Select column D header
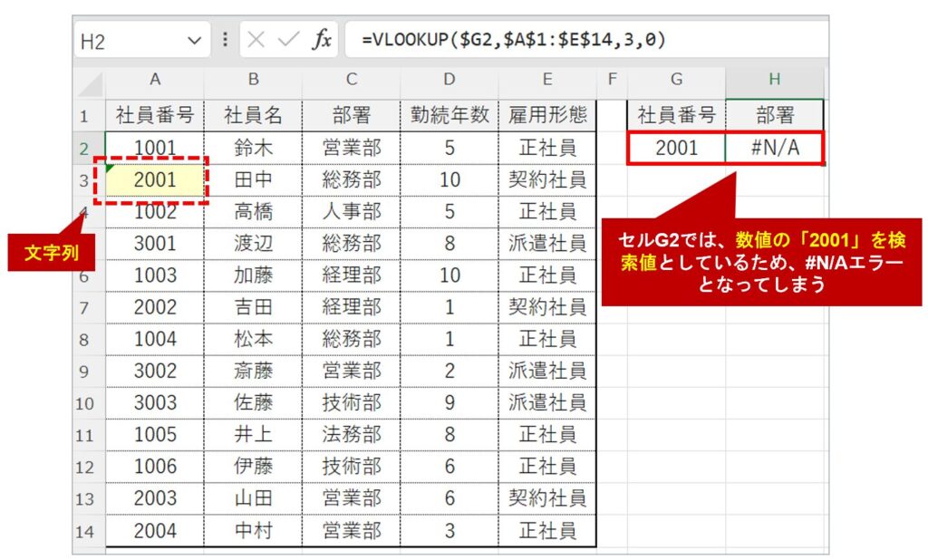928x560 pixels. point(449,81)
